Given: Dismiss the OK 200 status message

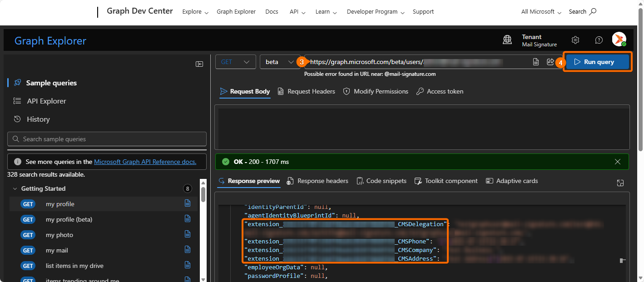Looking at the screenshot, I should (618, 162).
